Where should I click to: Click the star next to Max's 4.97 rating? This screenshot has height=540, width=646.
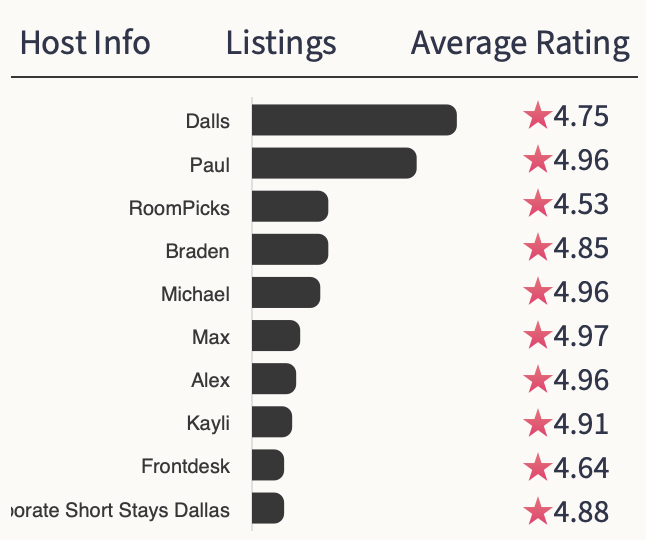537,335
